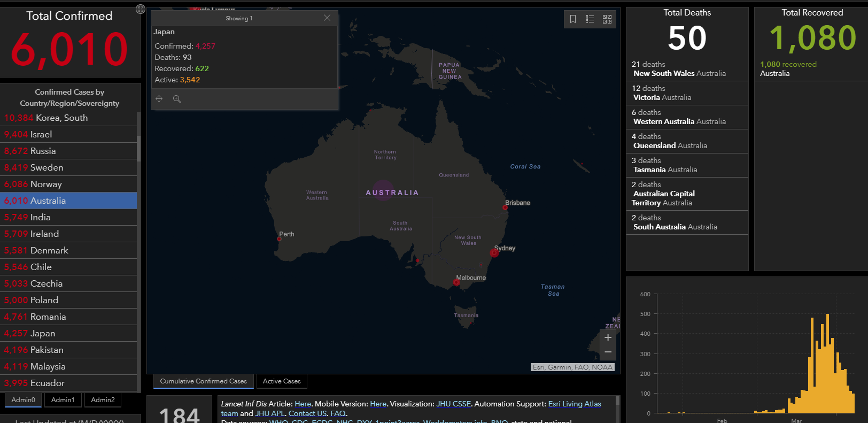Select the Admin2 tab
Viewport: 868px width, 423px height.
(x=103, y=400)
